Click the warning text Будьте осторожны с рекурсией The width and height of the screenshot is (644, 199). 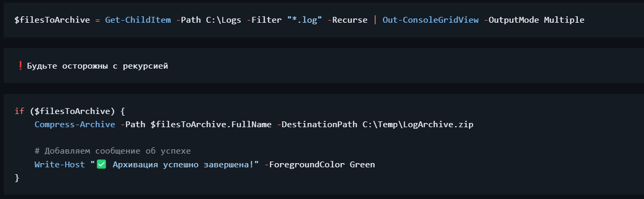click(x=97, y=67)
